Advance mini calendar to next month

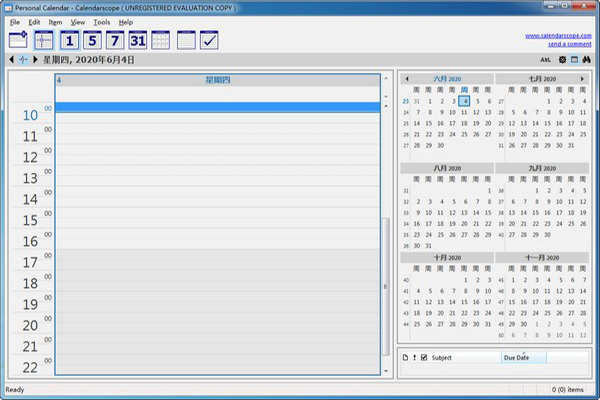point(585,77)
